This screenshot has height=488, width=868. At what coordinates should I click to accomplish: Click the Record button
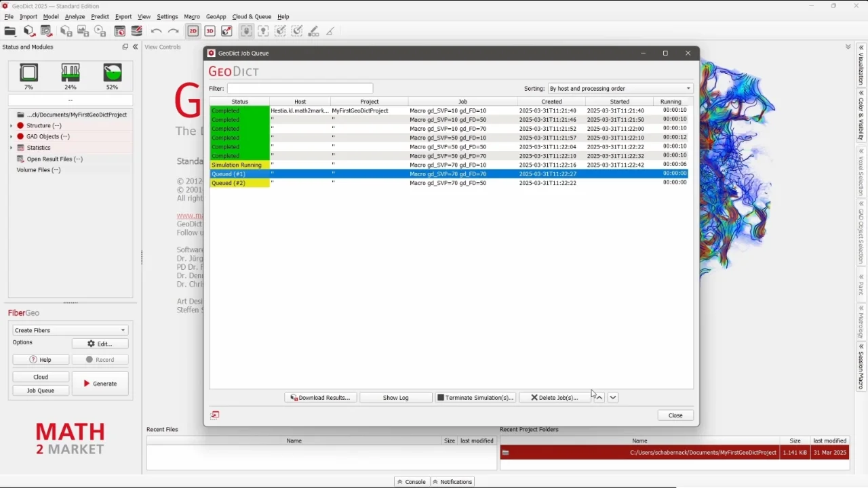(x=100, y=360)
